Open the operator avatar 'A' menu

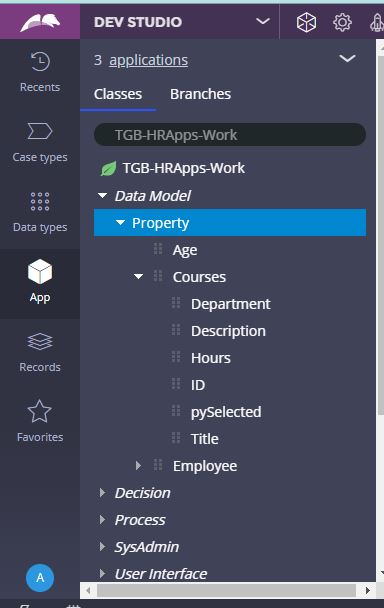(40, 578)
